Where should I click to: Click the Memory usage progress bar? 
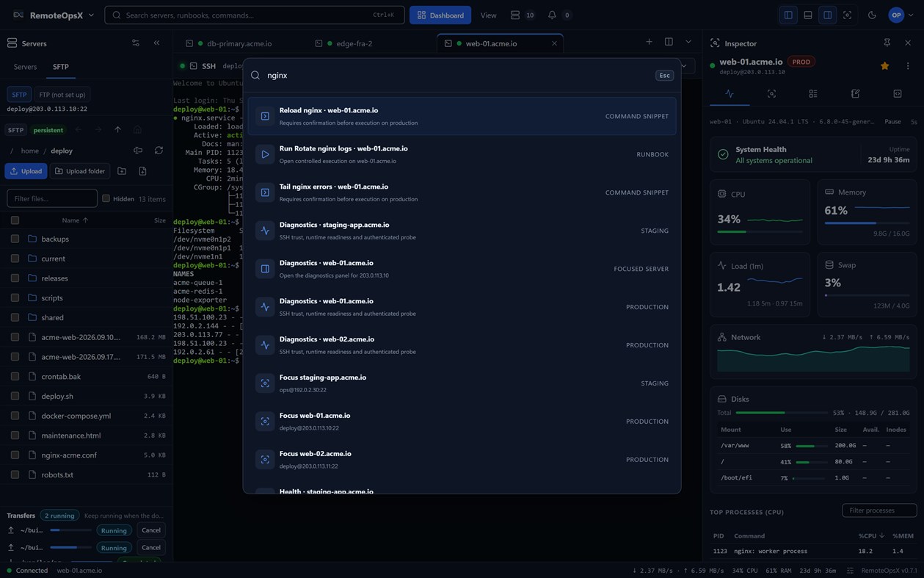(867, 223)
